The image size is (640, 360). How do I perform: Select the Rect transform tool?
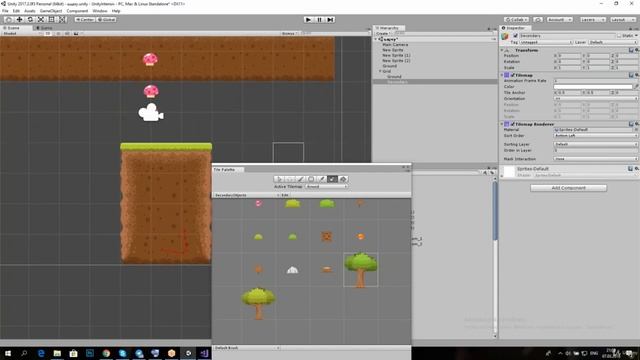click(51, 20)
